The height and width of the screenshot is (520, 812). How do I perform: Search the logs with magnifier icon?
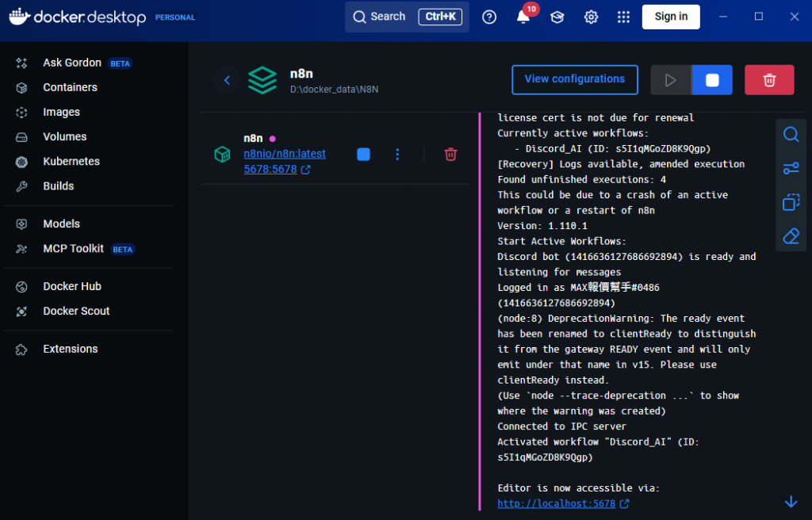click(x=791, y=135)
